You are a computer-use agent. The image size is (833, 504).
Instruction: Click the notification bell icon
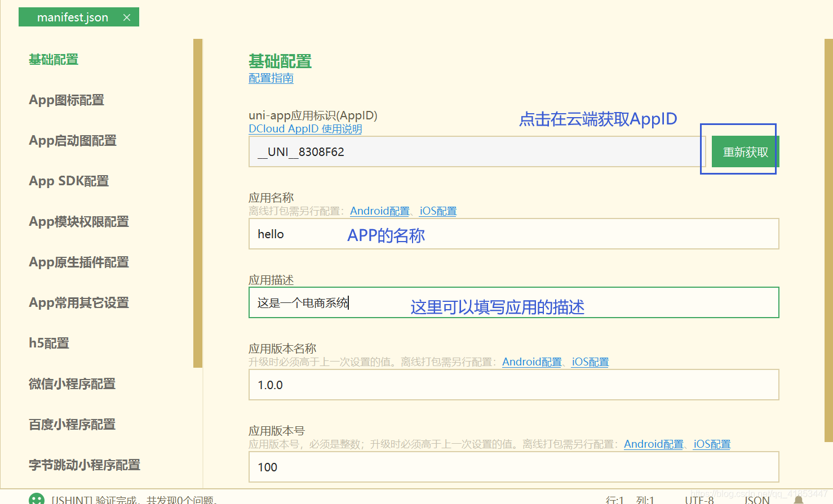pos(799,500)
